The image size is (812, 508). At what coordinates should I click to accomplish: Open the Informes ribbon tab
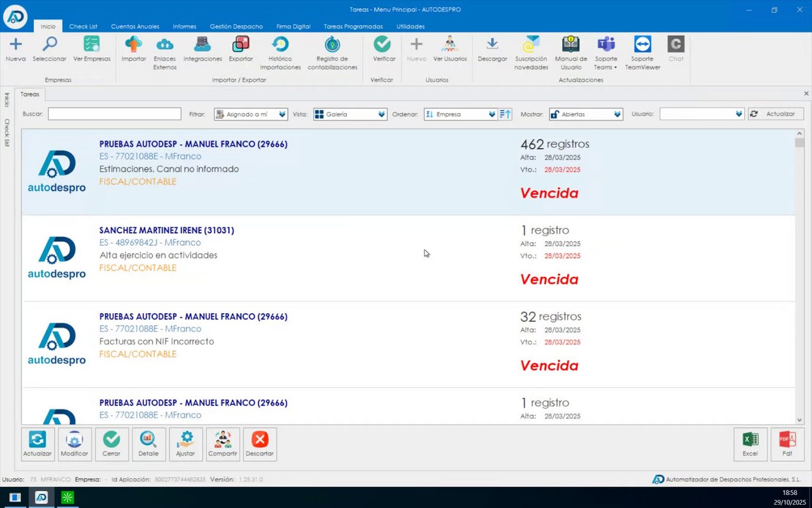pos(185,27)
